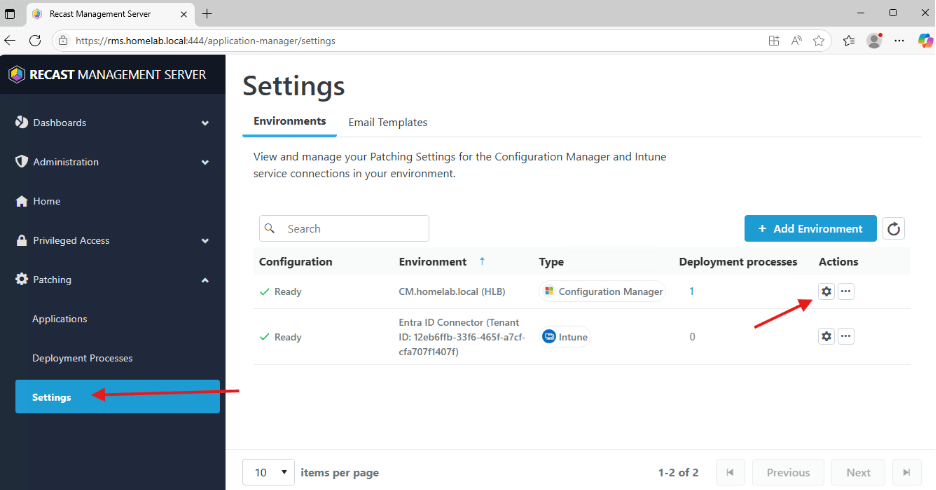Image resolution: width=936 pixels, height=490 pixels.
Task: Add page to favorites star
Action: coord(818,41)
